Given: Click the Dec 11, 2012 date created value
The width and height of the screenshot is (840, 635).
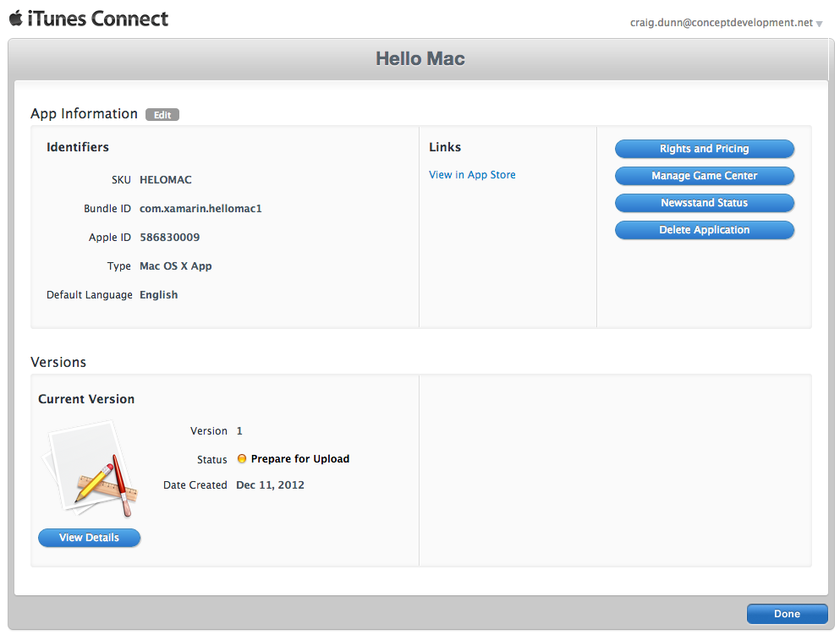Looking at the screenshot, I should click(270, 484).
